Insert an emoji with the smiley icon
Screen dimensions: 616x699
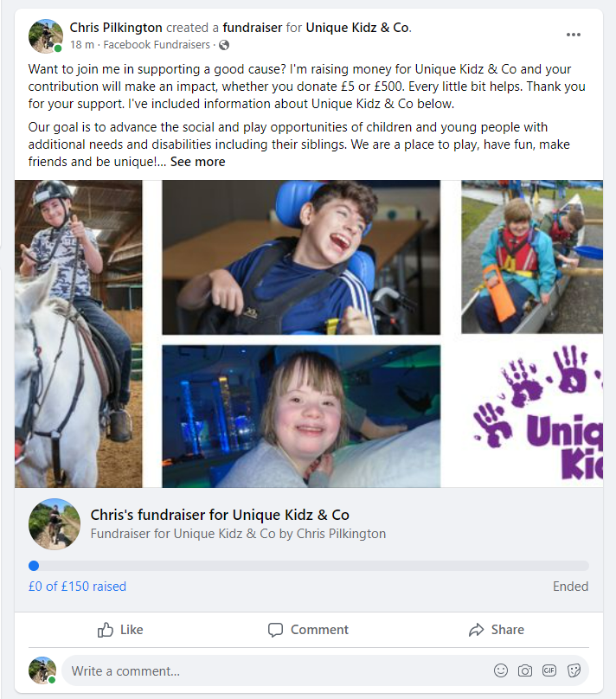[x=501, y=670]
